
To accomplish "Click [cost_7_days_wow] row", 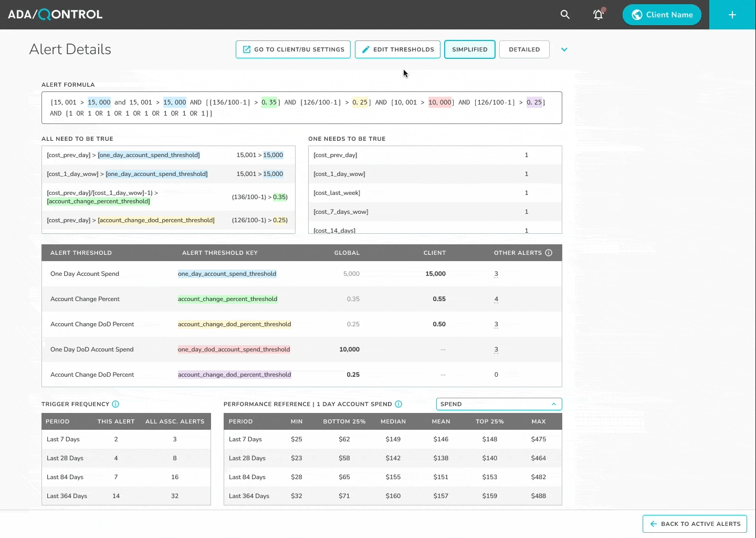I will click(435, 212).
